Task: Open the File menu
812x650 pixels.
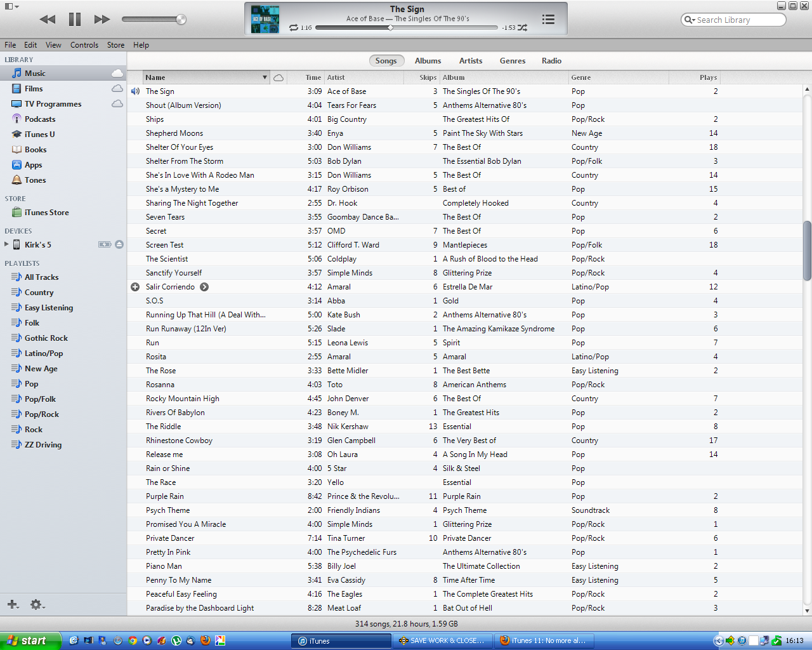Action: 10,45
